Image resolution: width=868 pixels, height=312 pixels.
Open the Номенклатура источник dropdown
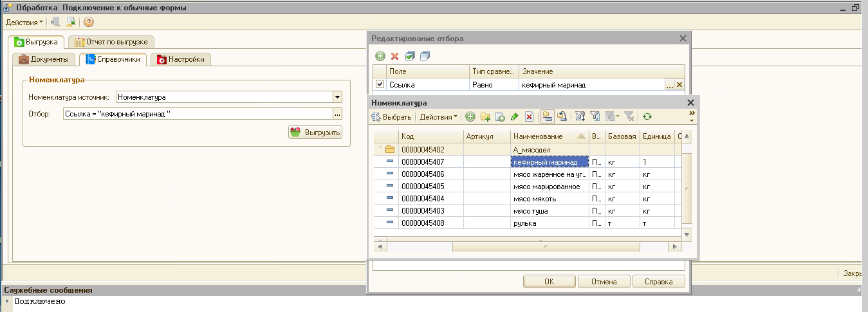coord(337,97)
